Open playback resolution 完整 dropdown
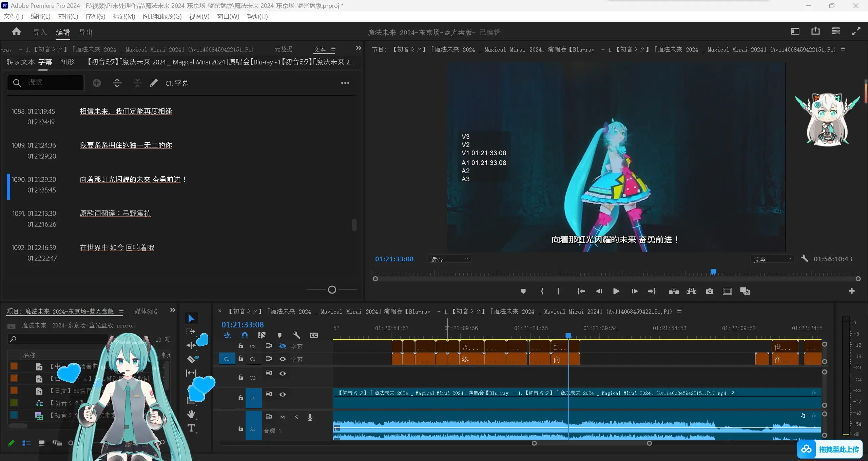This screenshot has width=868, height=461. (772, 259)
